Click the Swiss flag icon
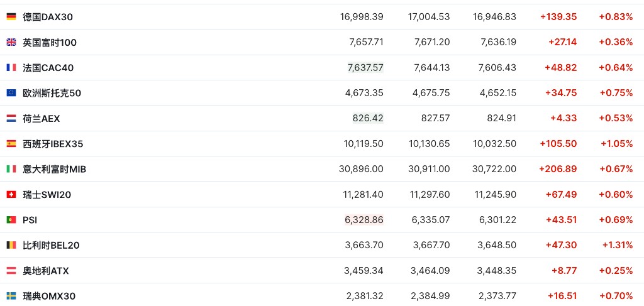This screenshot has height=306, width=644. [x=11, y=195]
